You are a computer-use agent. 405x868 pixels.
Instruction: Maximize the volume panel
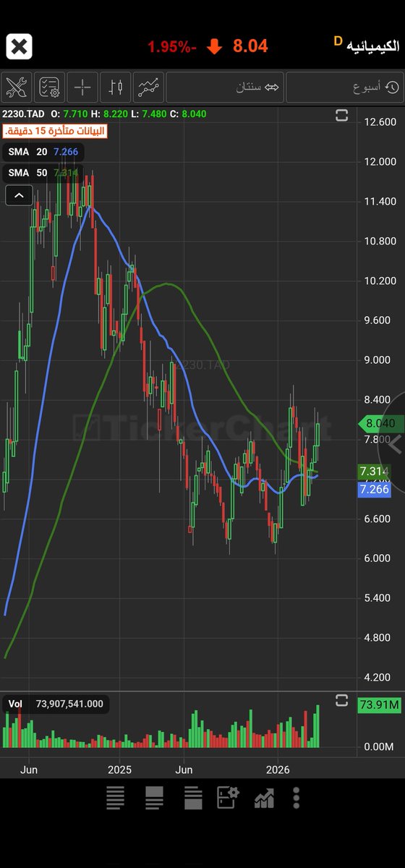(x=341, y=700)
